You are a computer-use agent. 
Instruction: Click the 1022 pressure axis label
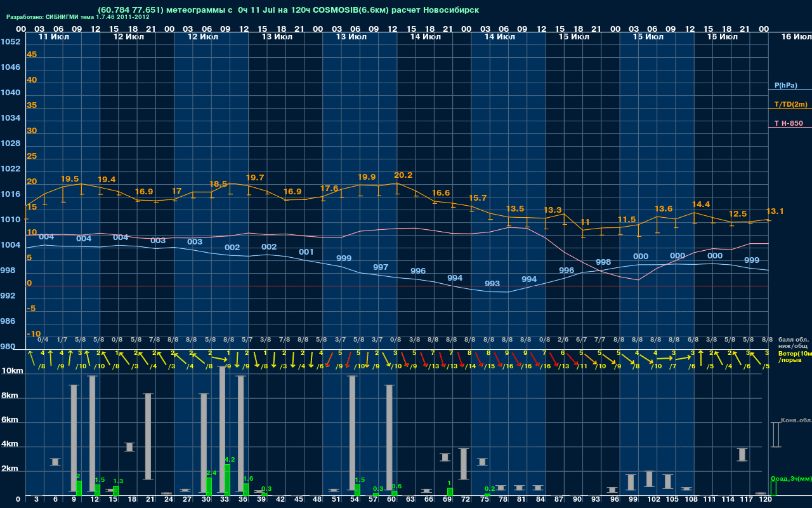10,169
